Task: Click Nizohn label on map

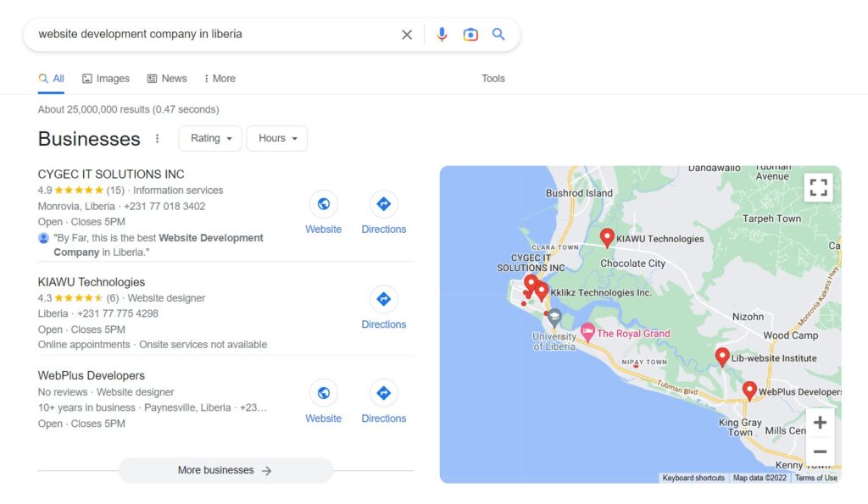Action: [x=748, y=317]
